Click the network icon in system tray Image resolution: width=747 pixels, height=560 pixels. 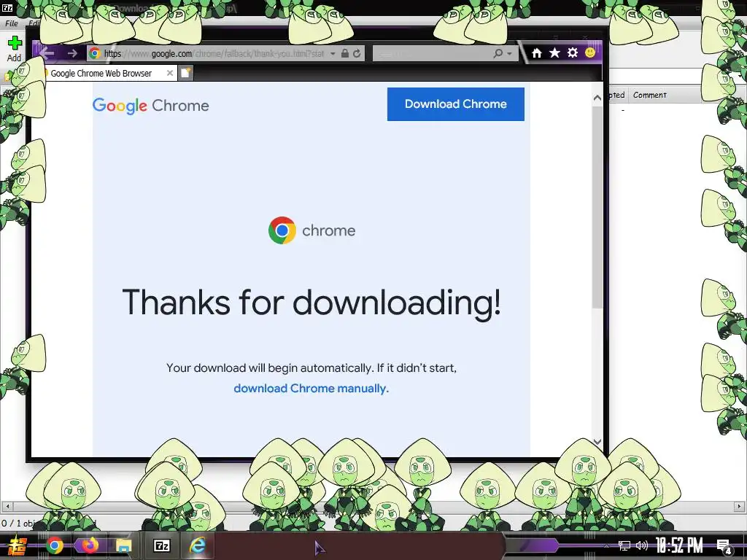[624, 545]
